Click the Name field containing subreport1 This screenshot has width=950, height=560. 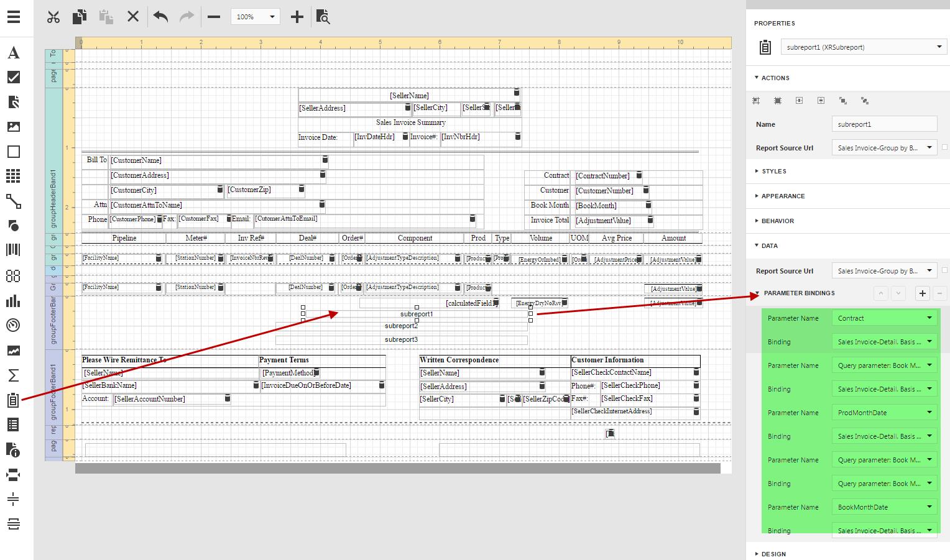click(883, 124)
